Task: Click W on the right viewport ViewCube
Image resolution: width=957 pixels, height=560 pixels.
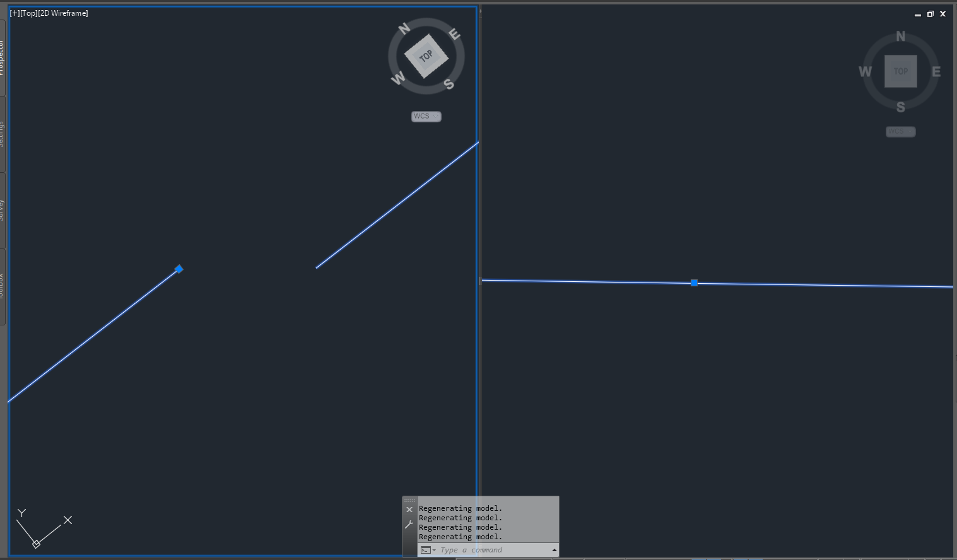Action: [865, 72]
